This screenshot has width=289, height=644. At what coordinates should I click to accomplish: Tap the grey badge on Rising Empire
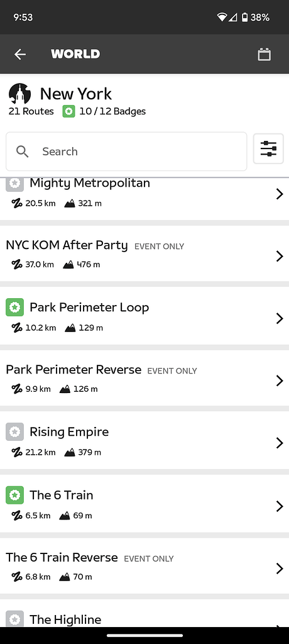click(15, 431)
